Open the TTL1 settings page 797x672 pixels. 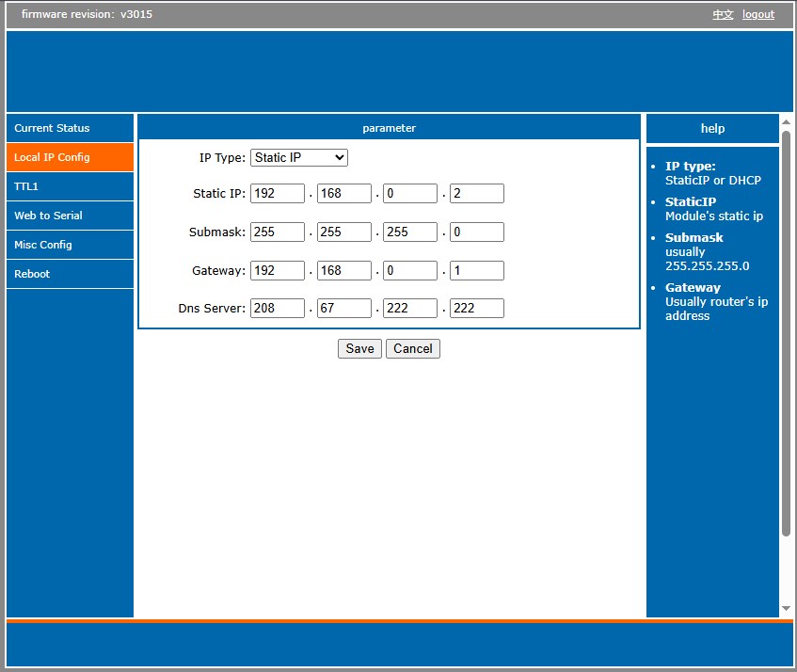click(70, 186)
